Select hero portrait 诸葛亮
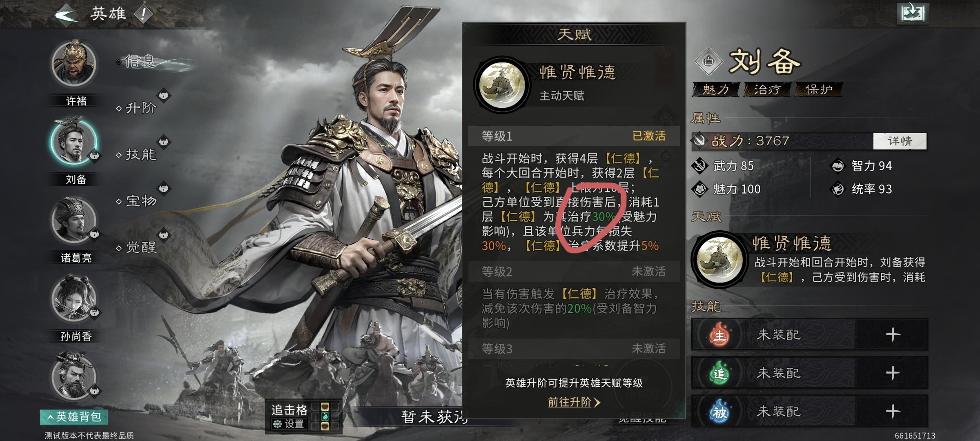Screen dimensions: 980x441 click(x=74, y=221)
